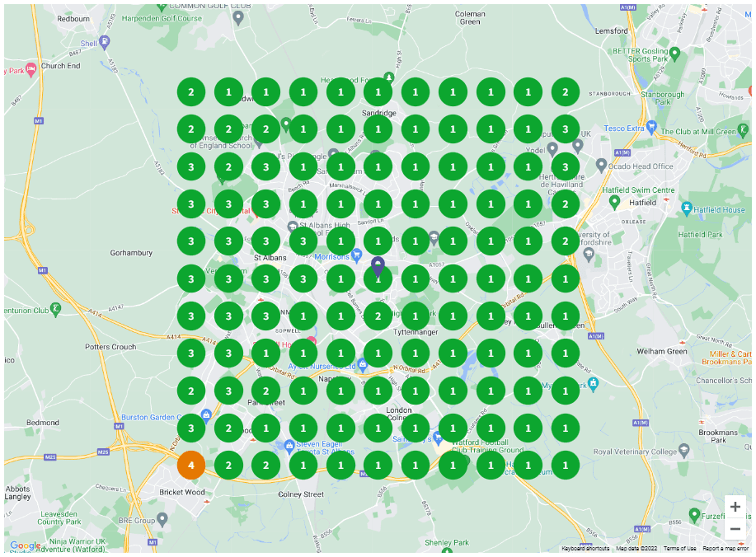This screenshot has width=756, height=557.
Task: Select the Centurion Club golf pin
Action: pyautogui.click(x=56, y=309)
